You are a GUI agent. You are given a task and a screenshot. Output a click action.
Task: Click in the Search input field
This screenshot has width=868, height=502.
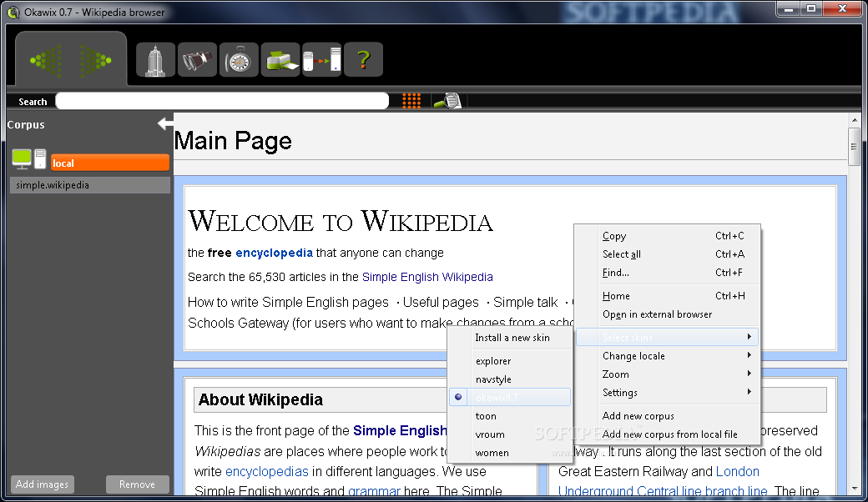coord(222,101)
